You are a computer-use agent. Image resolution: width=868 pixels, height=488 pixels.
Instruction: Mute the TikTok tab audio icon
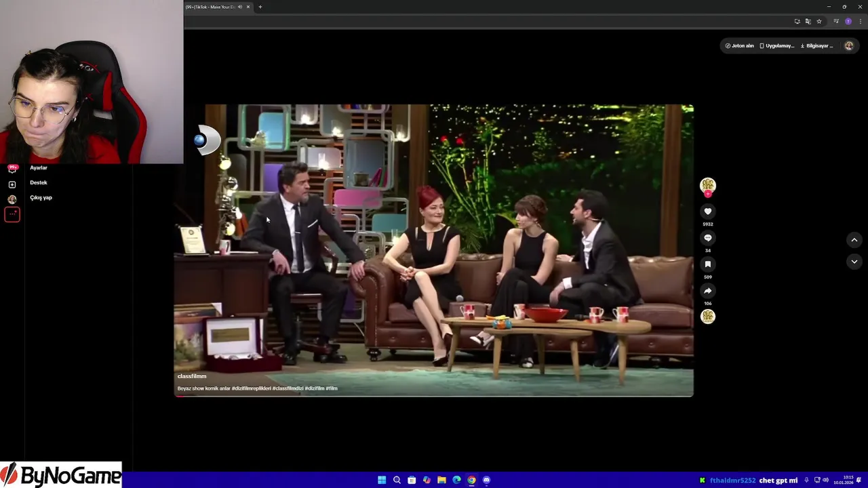(x=240, y=7)
